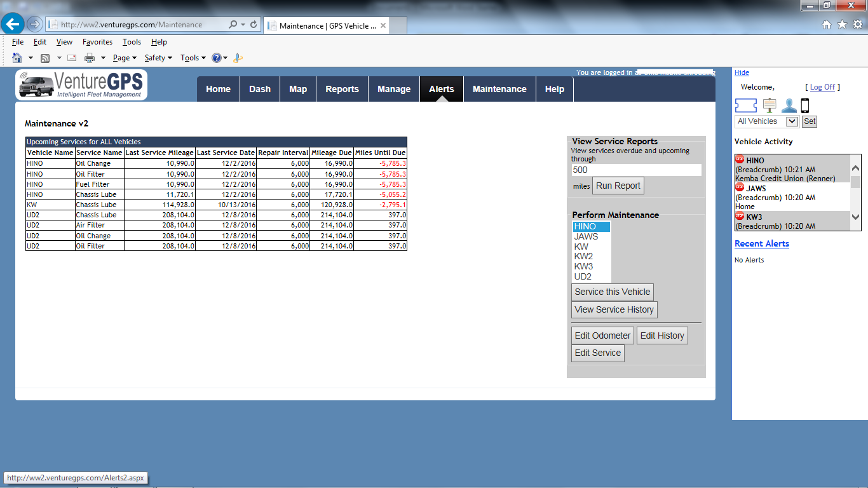Click the signboard icon below Welcome
Screen dimensions: 868x488
coord(770,105)
